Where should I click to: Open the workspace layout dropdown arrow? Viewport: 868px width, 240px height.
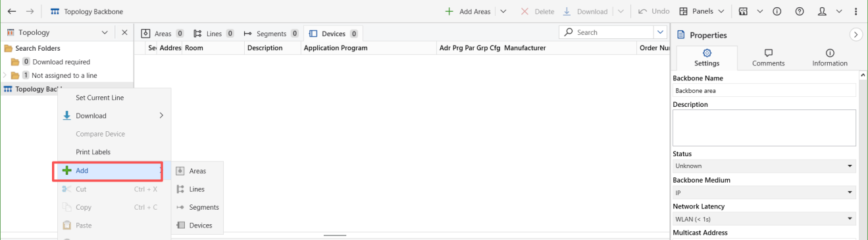point(760,11)
